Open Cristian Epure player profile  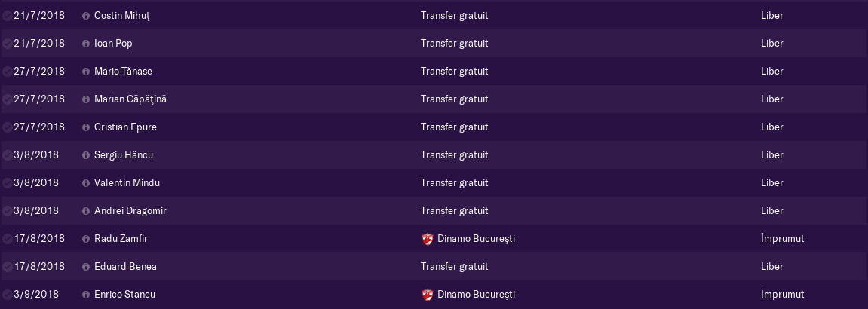(x=125, y=127)
